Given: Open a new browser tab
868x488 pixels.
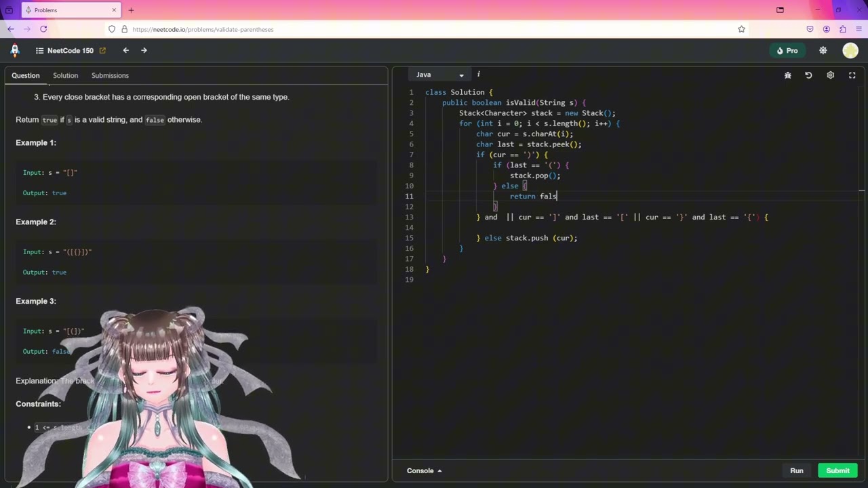Looking at the screenshot, I should pyautogui.click(x=131, y=10).
